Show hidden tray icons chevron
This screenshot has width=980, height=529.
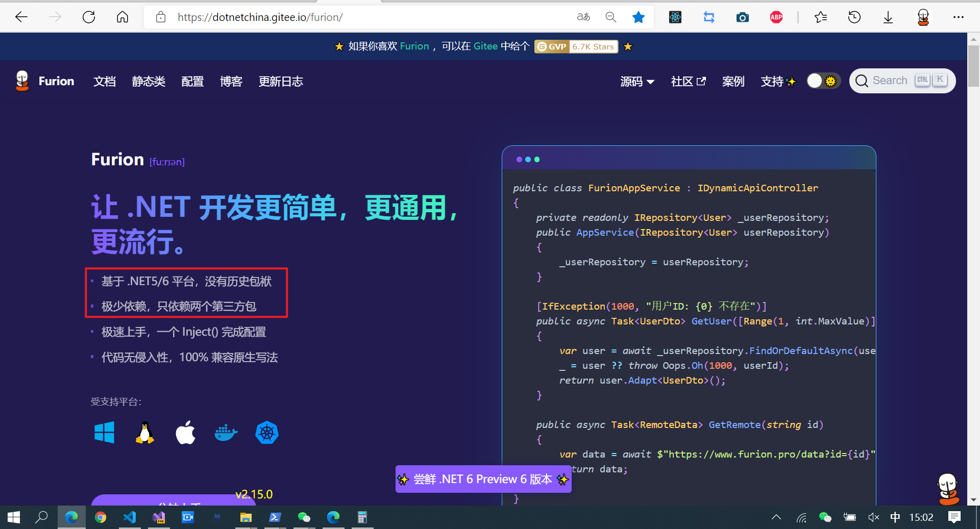click(776, 517)
